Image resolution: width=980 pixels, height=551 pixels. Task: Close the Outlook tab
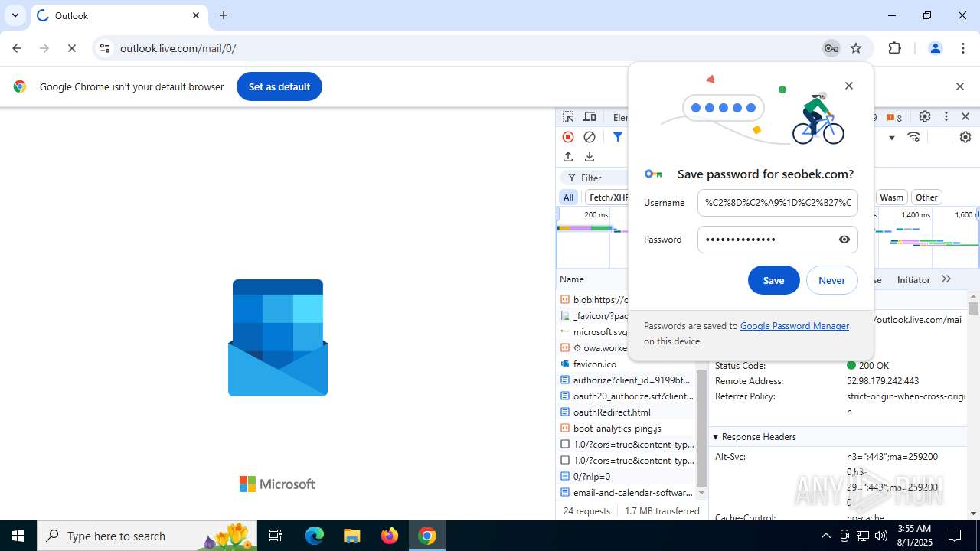pos(196,15)
